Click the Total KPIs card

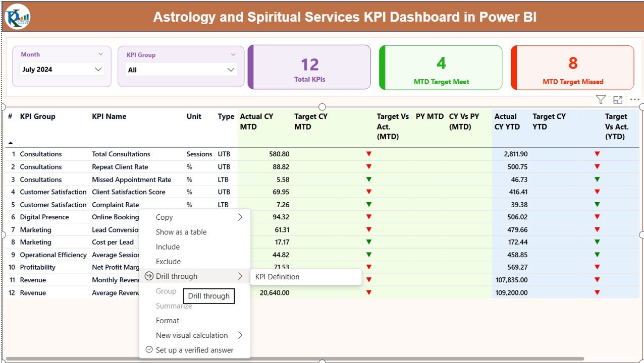tap(309, 68)
